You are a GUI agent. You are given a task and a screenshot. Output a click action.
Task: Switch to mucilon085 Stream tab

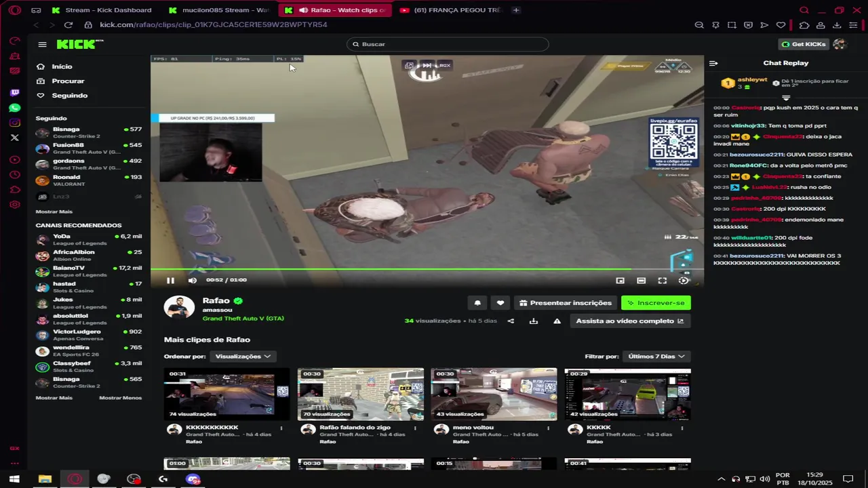[219, 10]
